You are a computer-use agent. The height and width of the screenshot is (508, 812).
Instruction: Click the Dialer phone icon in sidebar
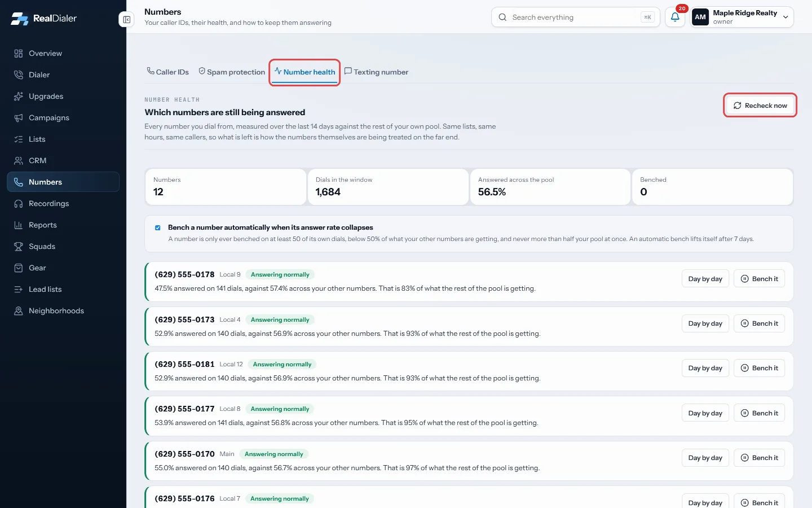coord(19,75)
